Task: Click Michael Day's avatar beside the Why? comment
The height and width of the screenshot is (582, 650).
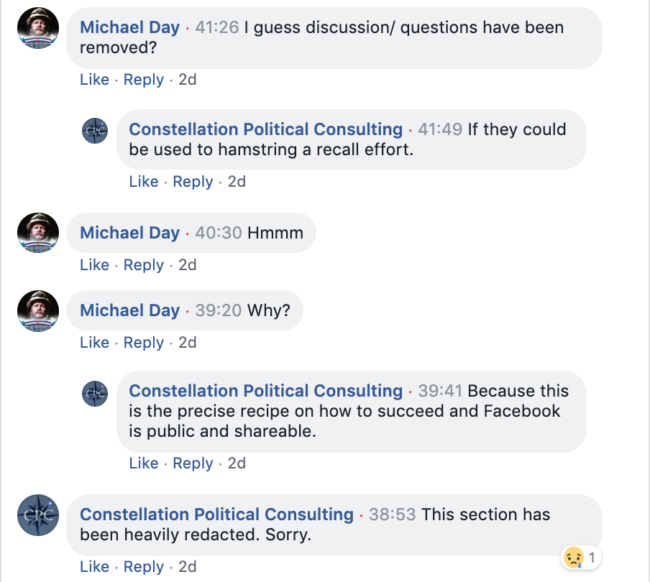Action: point(39,310)
